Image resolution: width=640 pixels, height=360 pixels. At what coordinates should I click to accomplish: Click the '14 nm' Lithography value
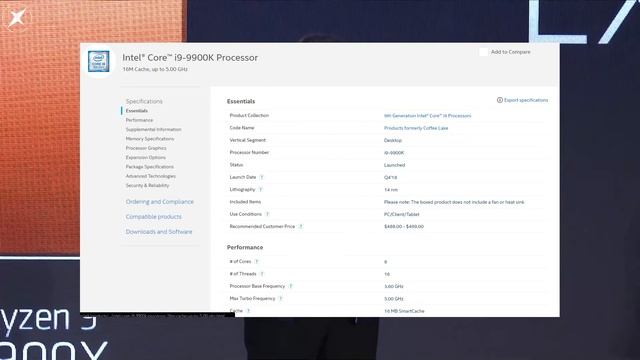[x=391, y=190]
